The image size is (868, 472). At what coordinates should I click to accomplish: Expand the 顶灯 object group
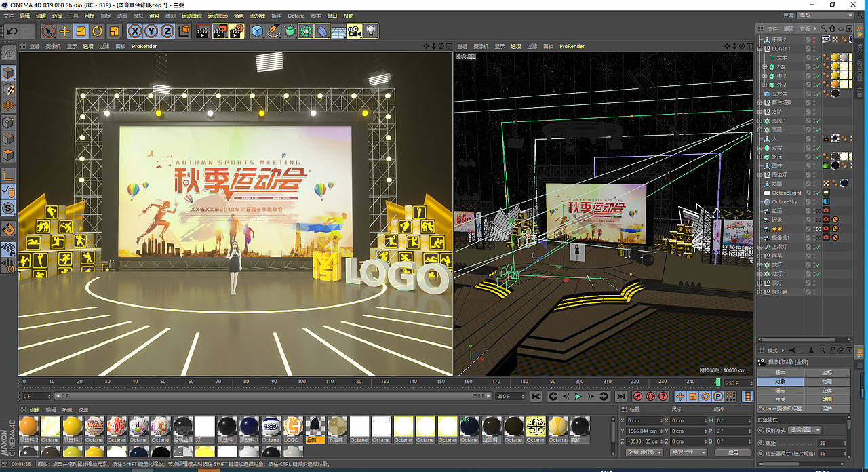760,283
